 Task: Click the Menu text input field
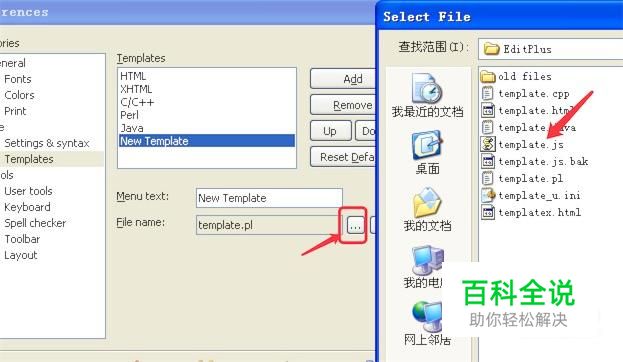coord(269,198)
